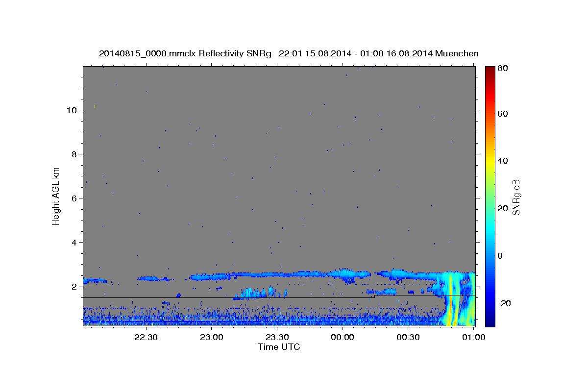The width and height of the screenshot is (588, 392).
Task: Click the height tick label 10
Action: [x=72, y=110]
